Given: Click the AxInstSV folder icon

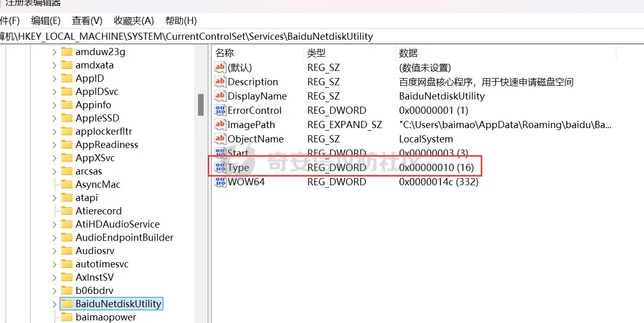Looking at the screenshot, I should pos(67,277).
